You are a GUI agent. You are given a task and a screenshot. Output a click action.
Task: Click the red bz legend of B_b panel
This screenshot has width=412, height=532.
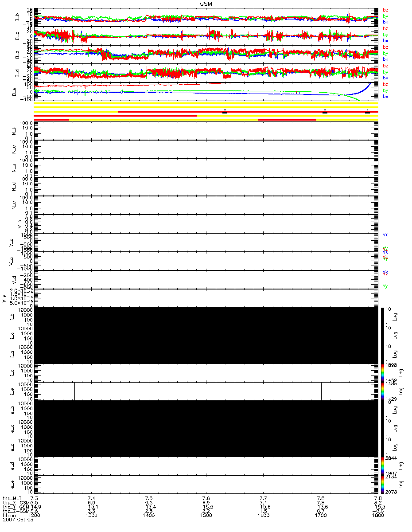(385, 10)
